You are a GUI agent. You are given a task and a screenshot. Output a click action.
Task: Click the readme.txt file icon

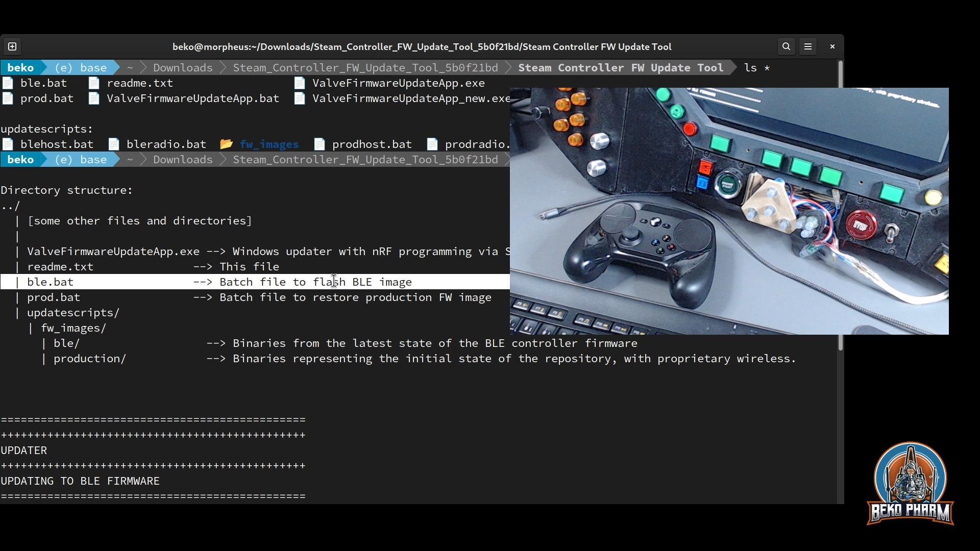pyautogui.click(x=94, y=83)
